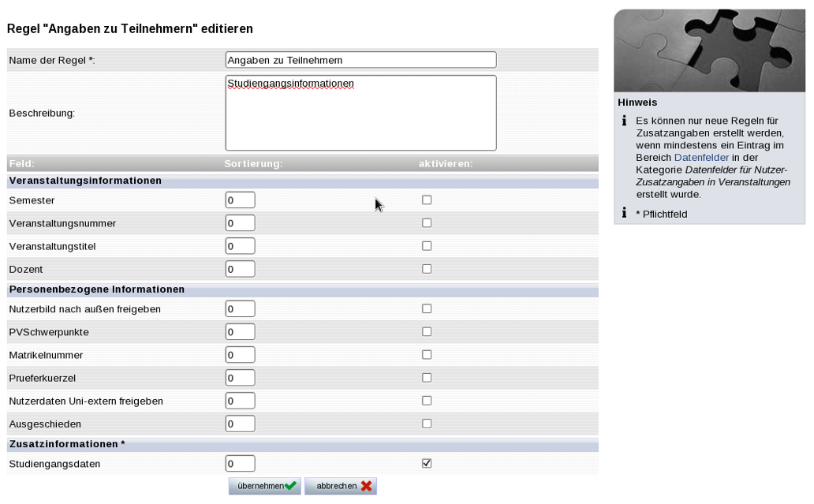Click the info icon beside the Pflichtfeld note

(624, 213)
